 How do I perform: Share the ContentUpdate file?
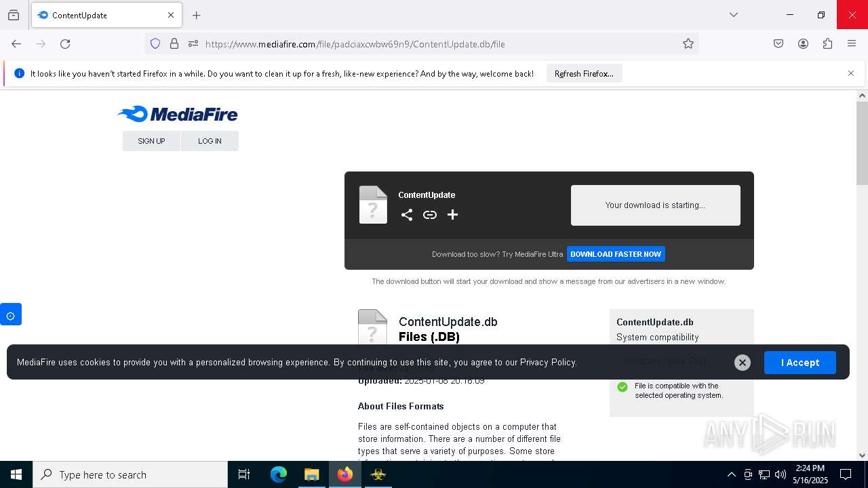[x=407, y=215]
